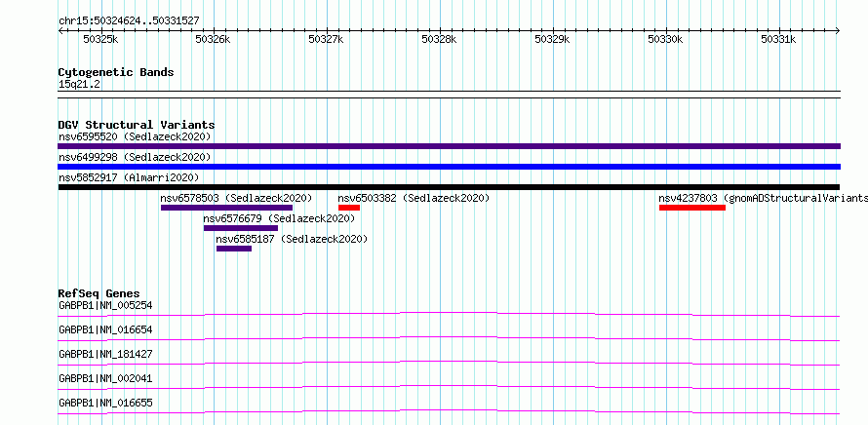
Task: Click the NM_016654 magenta transcript line
Action: point(449,338)
